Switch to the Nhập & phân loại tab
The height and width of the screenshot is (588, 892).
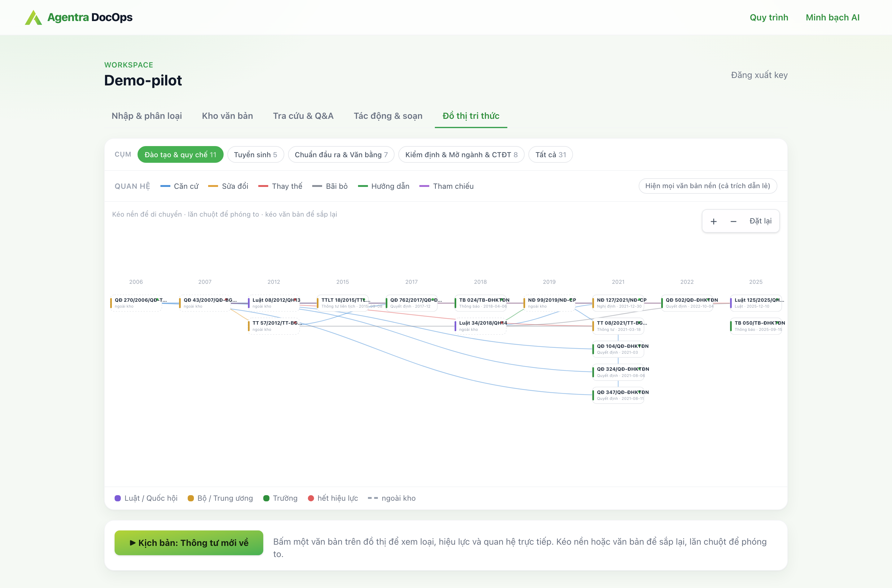147,116
